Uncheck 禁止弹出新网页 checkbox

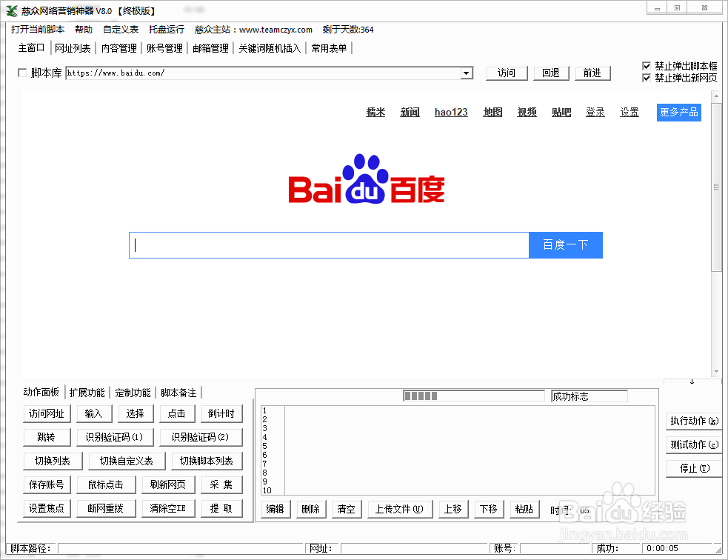pyautogui.click(x=647, y=78)
